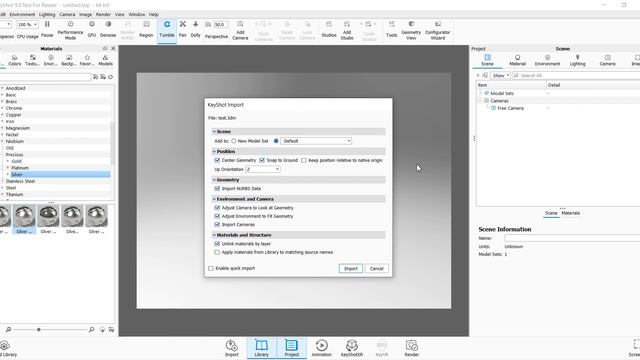Enable Apply materials from Library option
640x360 pixels.
click(217, 252)
